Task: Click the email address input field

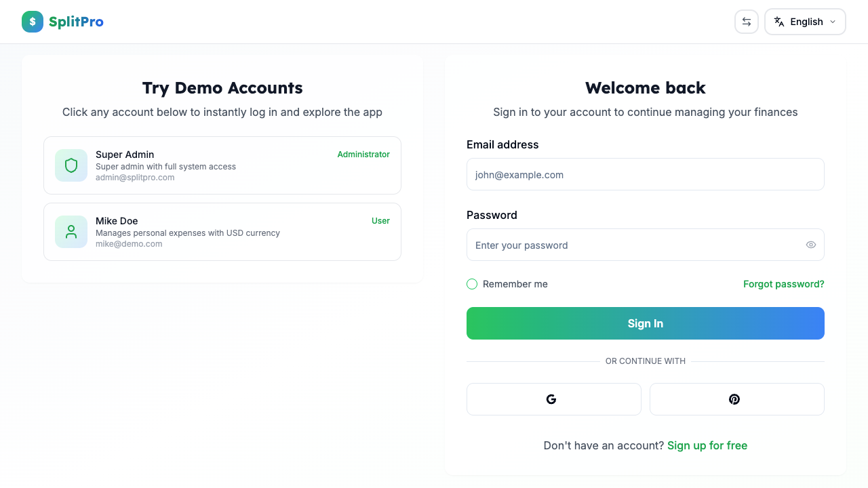Action: tap(646, 174)
